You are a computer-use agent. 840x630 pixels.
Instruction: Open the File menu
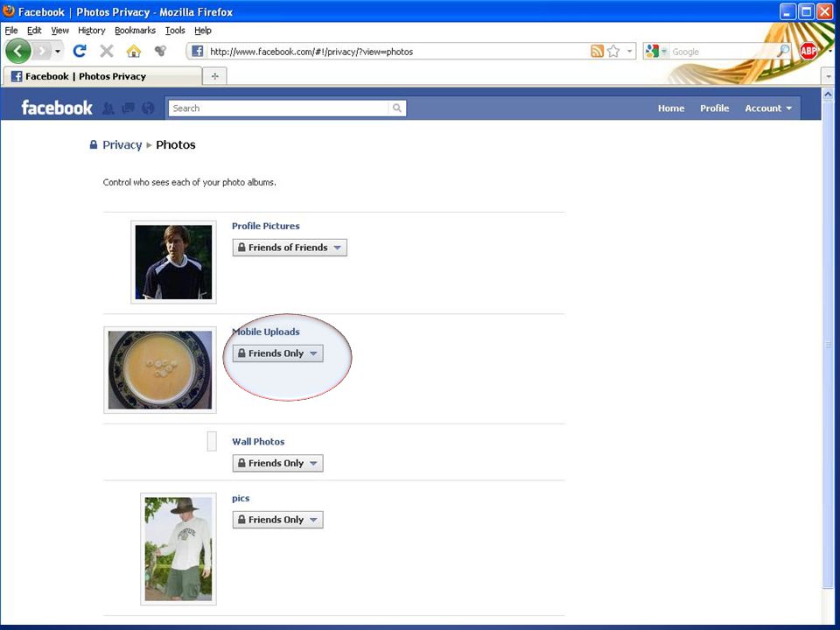click(x=11, y=30)
